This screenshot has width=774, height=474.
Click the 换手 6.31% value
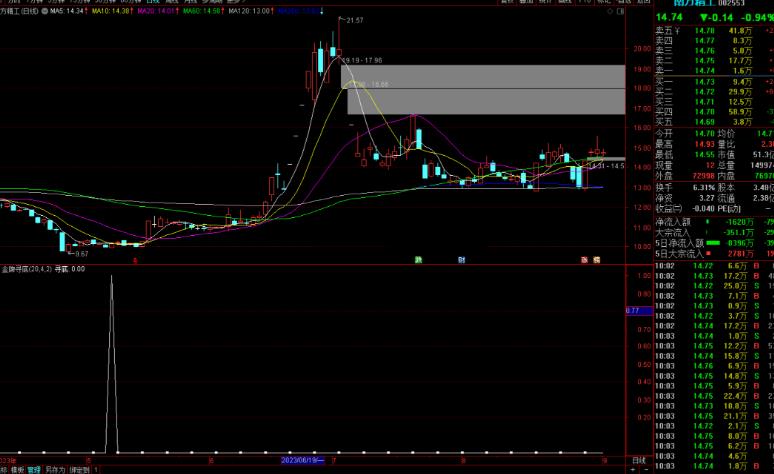(x=703, y=188)
